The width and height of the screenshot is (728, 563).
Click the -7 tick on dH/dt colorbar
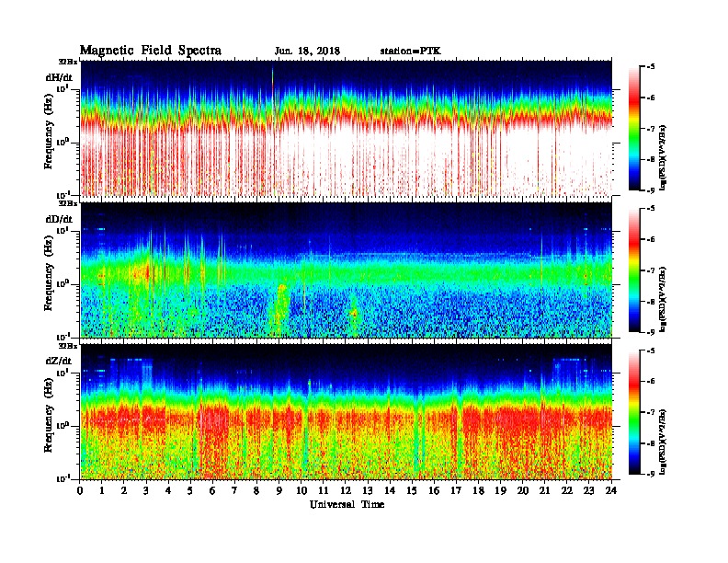coord(651,129)
